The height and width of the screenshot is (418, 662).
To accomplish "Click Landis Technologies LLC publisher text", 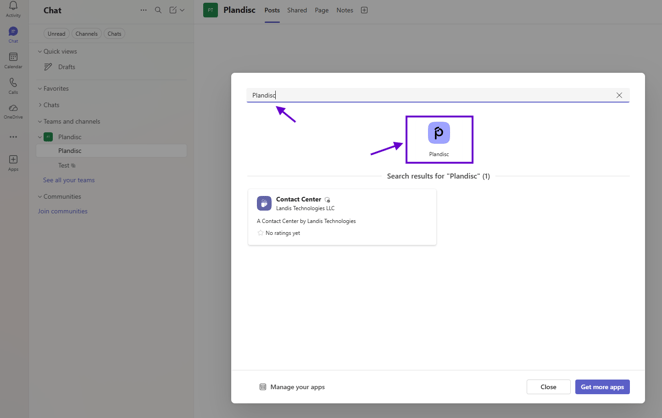I will [x=305, y=208].
